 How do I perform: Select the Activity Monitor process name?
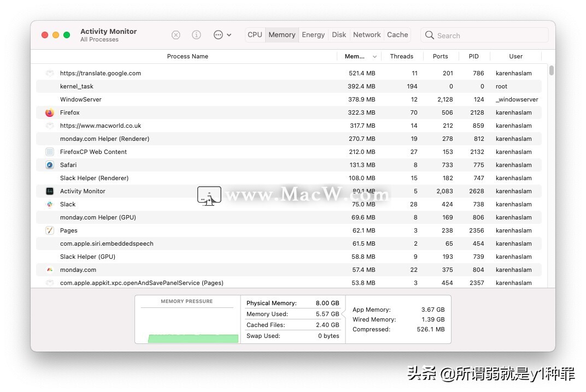(x=83, y=191)
